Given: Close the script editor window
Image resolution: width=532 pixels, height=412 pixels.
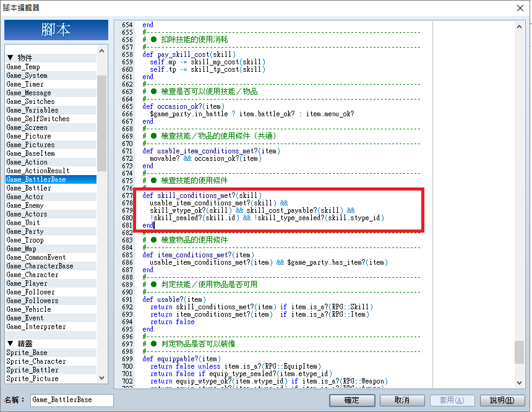Looking at the screenshot, I should pyautogui.click(x=520, y=8).
